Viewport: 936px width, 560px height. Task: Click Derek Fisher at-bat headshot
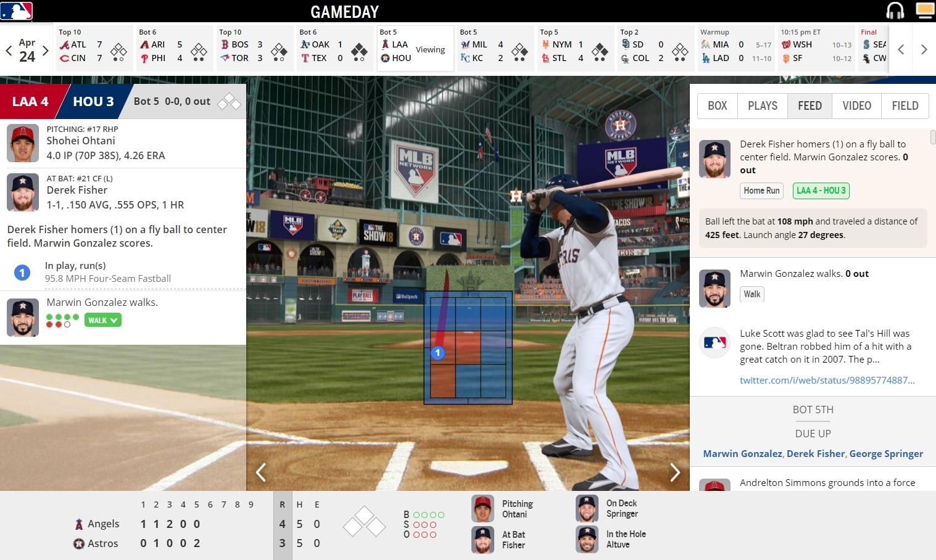tap(23, 192)
